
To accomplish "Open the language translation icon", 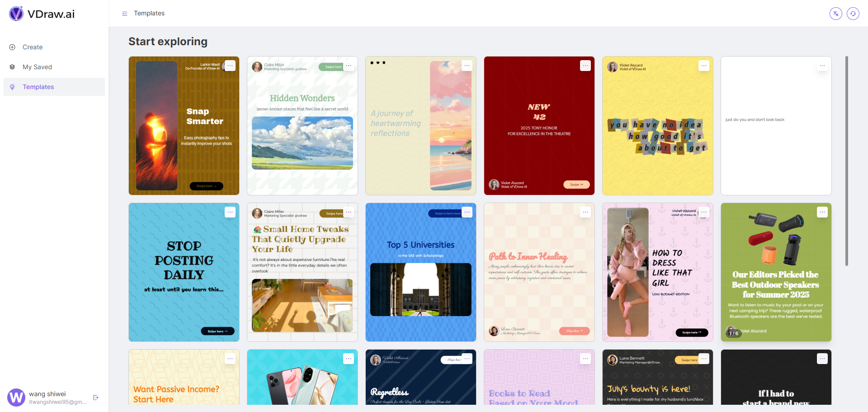I will pyautogui.click(x=836, y=14).
